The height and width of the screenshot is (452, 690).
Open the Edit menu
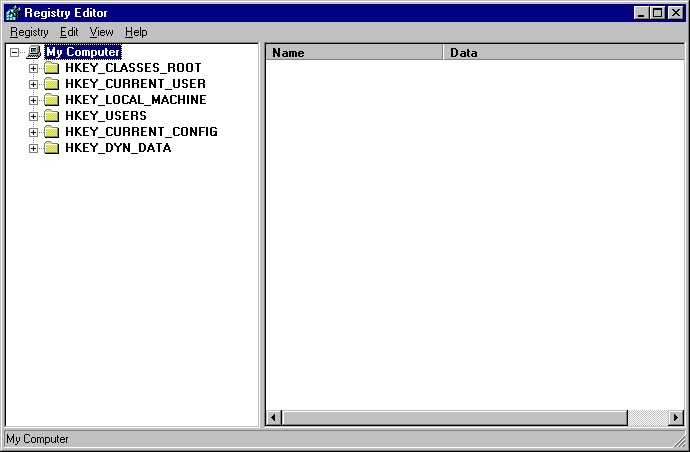pyautogui.click(x=69, y=32)
